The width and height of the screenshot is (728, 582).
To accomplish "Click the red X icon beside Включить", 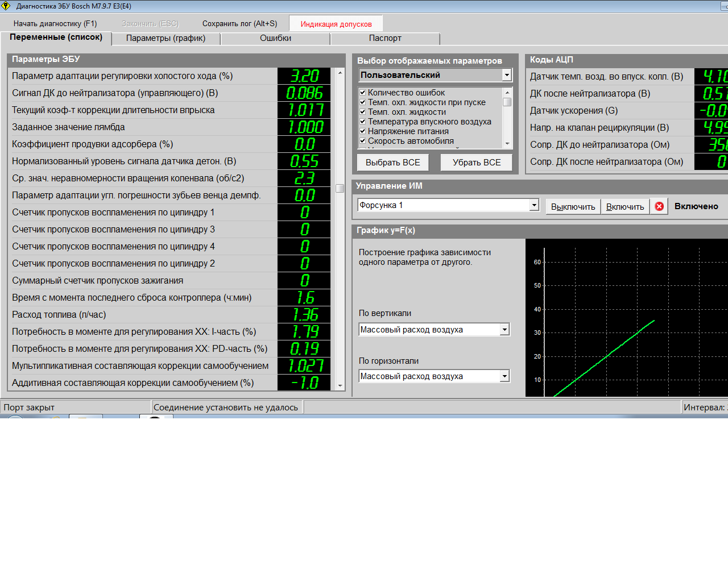I will [x=659, y=206].
